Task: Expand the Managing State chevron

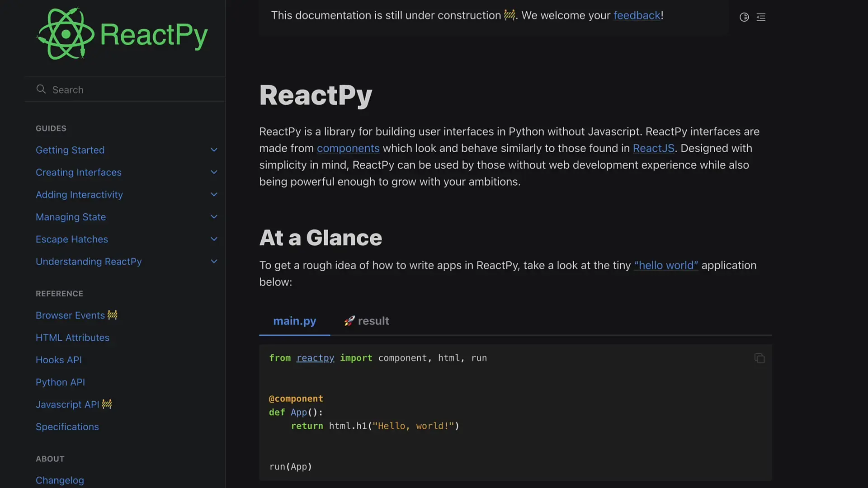Action: click(214, 217)
